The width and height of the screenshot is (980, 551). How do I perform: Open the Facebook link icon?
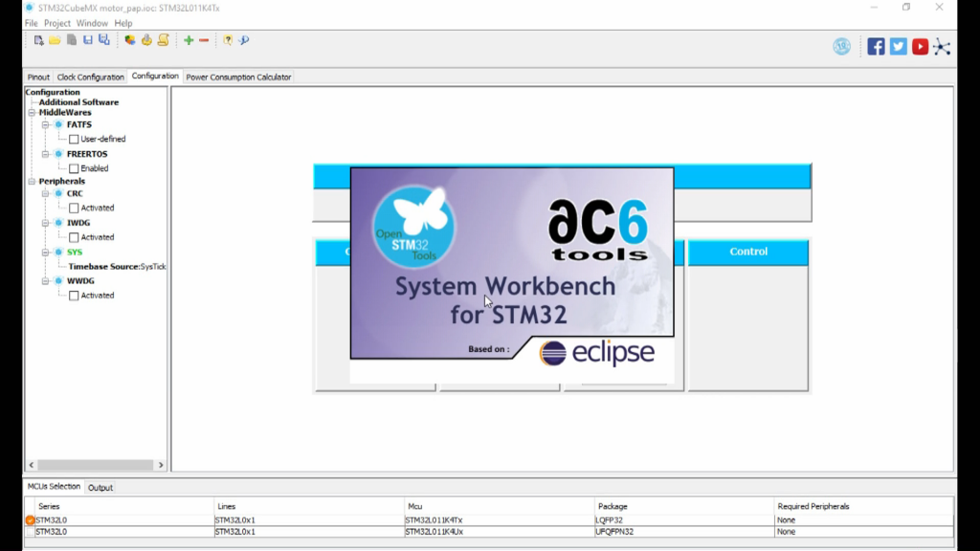(x=876, y=46)
